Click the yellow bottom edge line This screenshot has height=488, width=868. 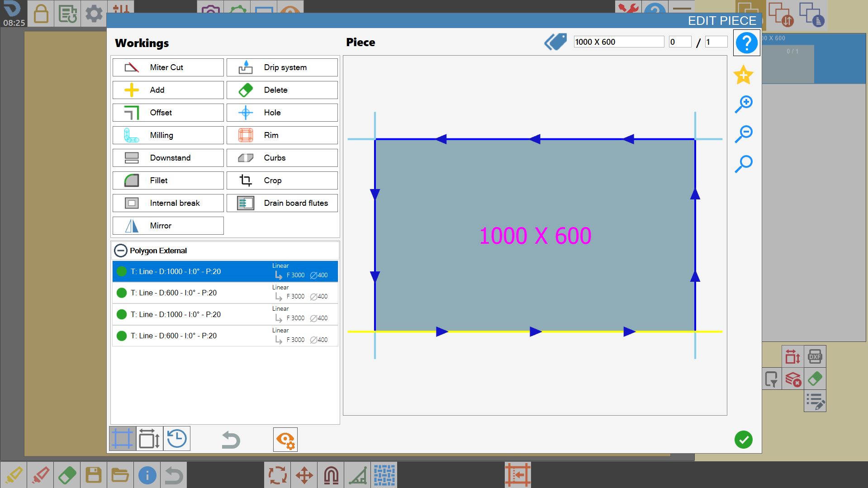(x=535, y=332)
